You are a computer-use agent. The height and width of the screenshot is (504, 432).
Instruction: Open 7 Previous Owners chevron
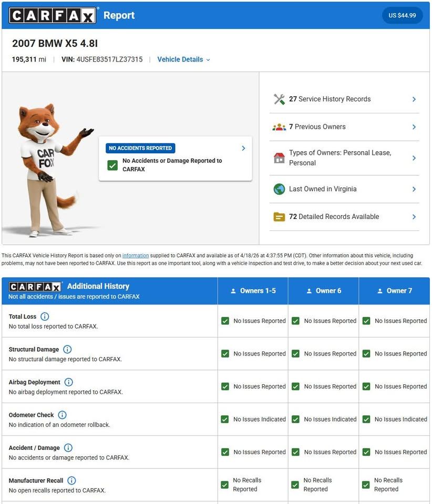[x=414, y=127]
